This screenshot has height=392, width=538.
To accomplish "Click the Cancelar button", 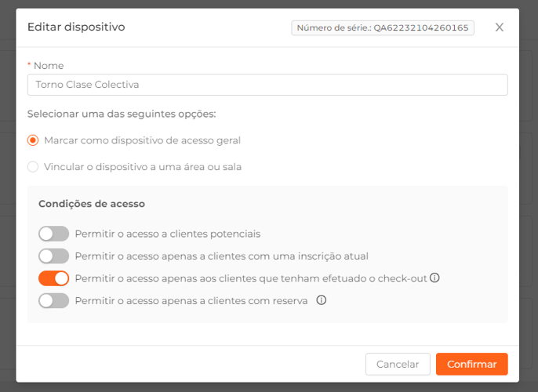I will coord(398,364).
